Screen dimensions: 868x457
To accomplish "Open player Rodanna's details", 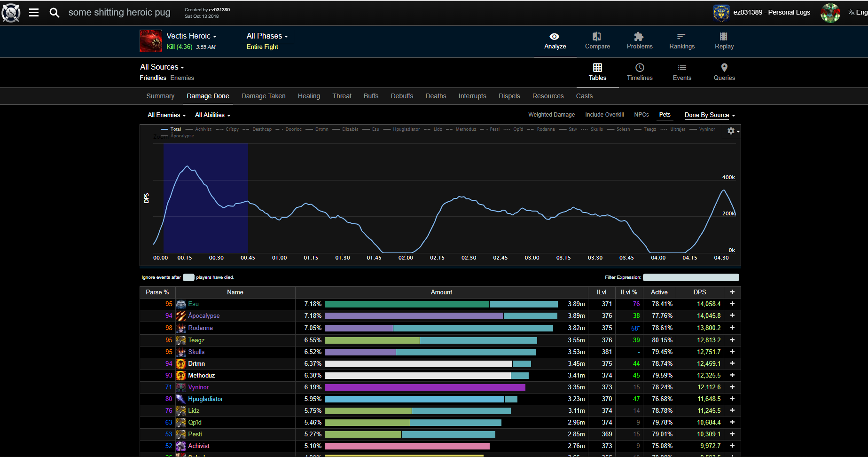I will [201, 328].
